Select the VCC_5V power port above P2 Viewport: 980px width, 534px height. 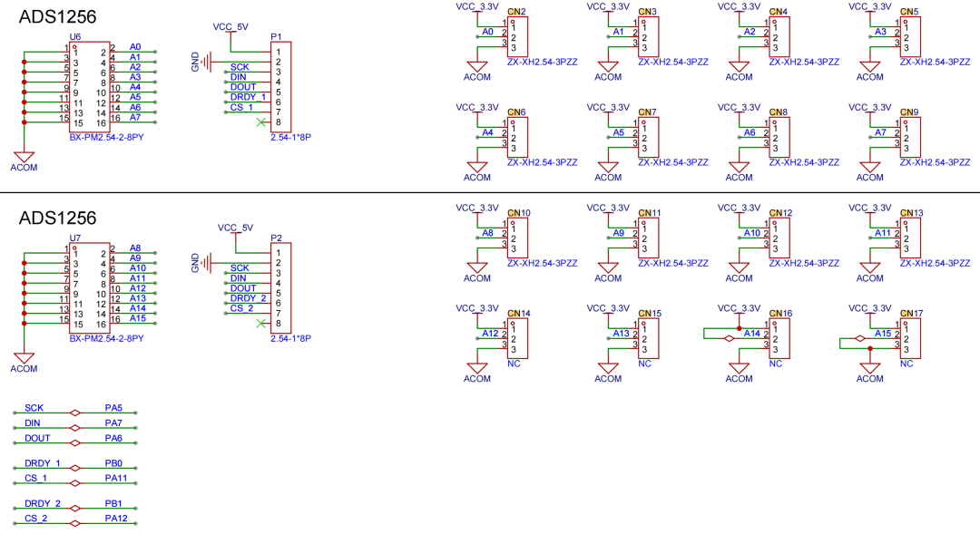pyautogui.click(x=236, y=231)
